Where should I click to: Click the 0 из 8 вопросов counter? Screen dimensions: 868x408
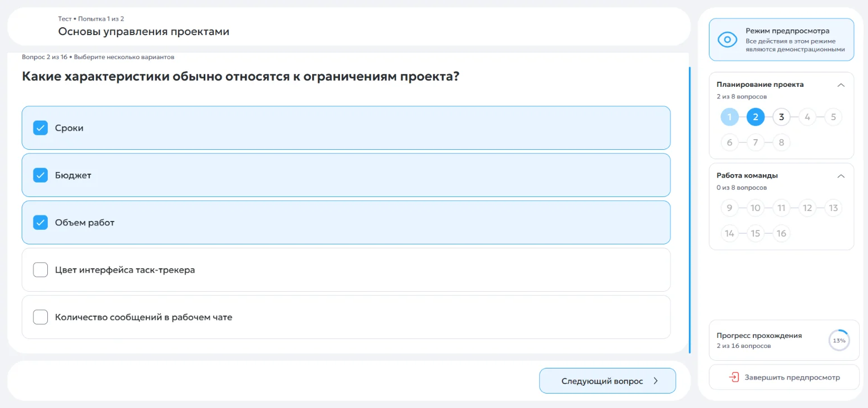[742, 188]
